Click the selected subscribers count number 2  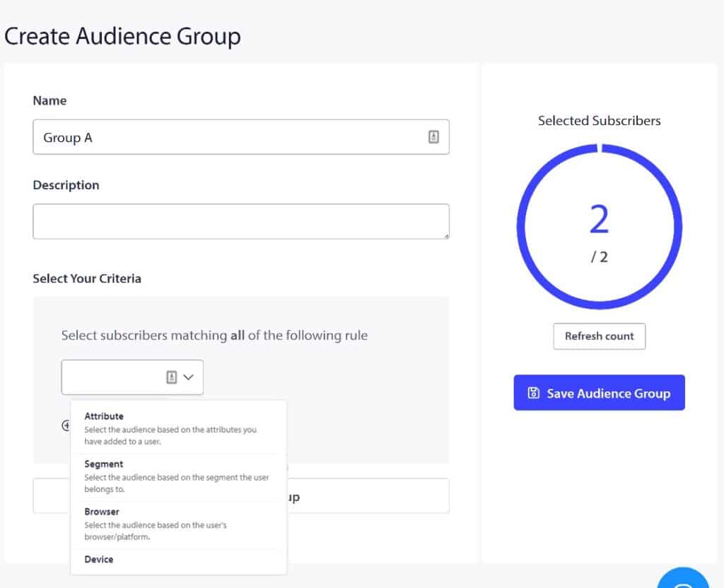point(599,220)
